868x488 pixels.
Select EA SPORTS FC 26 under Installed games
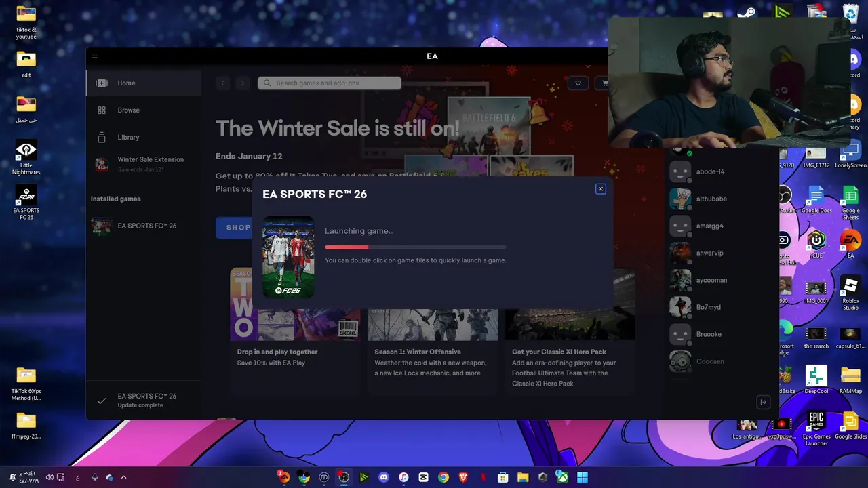tap(144, 226)
